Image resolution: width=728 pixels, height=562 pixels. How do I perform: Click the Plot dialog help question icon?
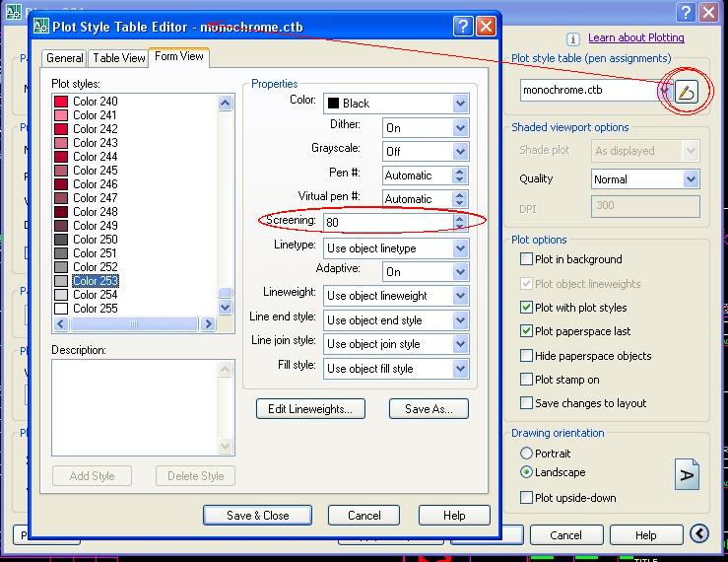(x=686, y=13)
